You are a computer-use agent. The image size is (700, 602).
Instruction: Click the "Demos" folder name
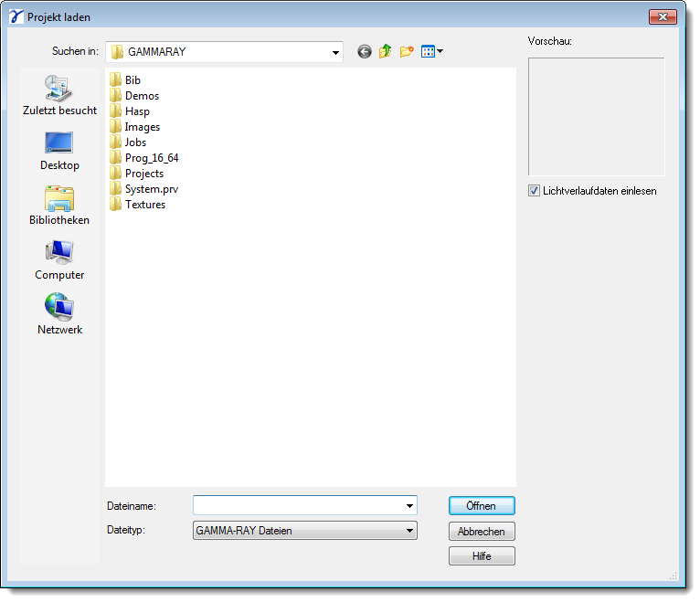[x=142, y=96]
